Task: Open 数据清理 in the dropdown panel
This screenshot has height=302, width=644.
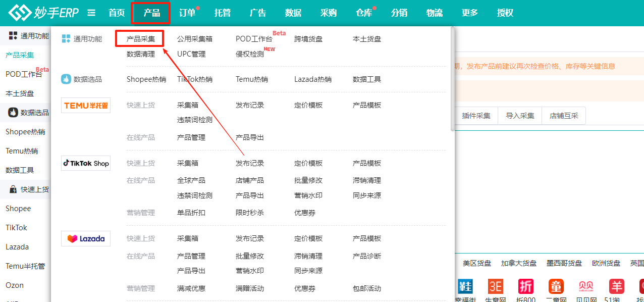Action: (141, 54)
